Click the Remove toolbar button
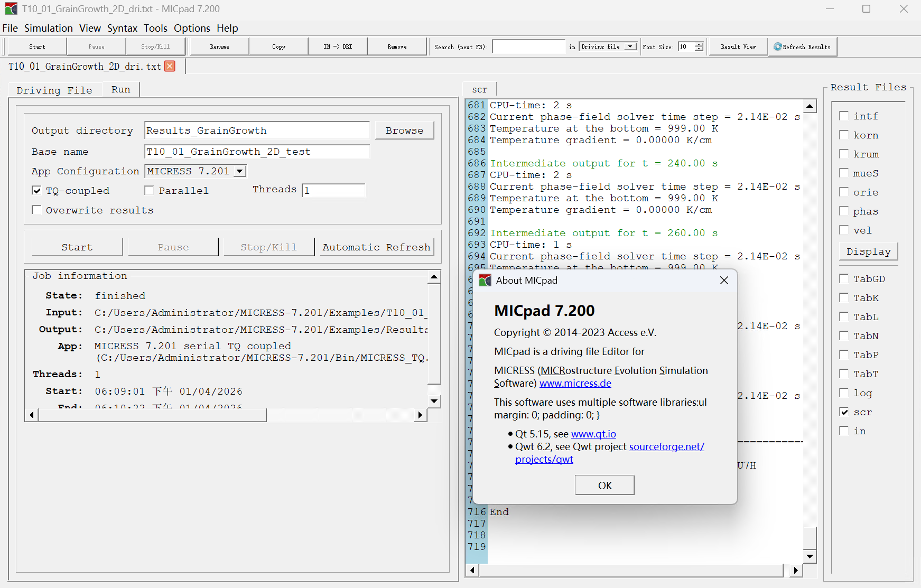 [x=397, y=46]
